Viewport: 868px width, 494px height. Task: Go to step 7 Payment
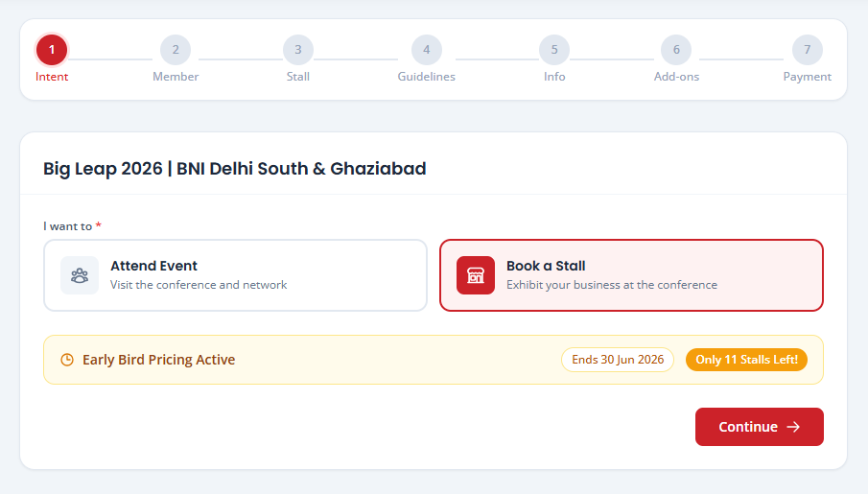point(808,50)
